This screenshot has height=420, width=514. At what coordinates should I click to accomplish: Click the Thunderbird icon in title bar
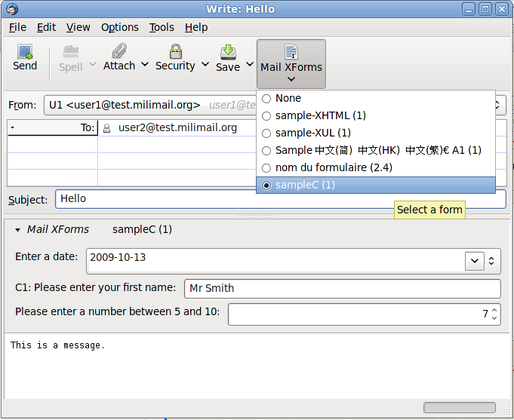click(x=12, y=9)
